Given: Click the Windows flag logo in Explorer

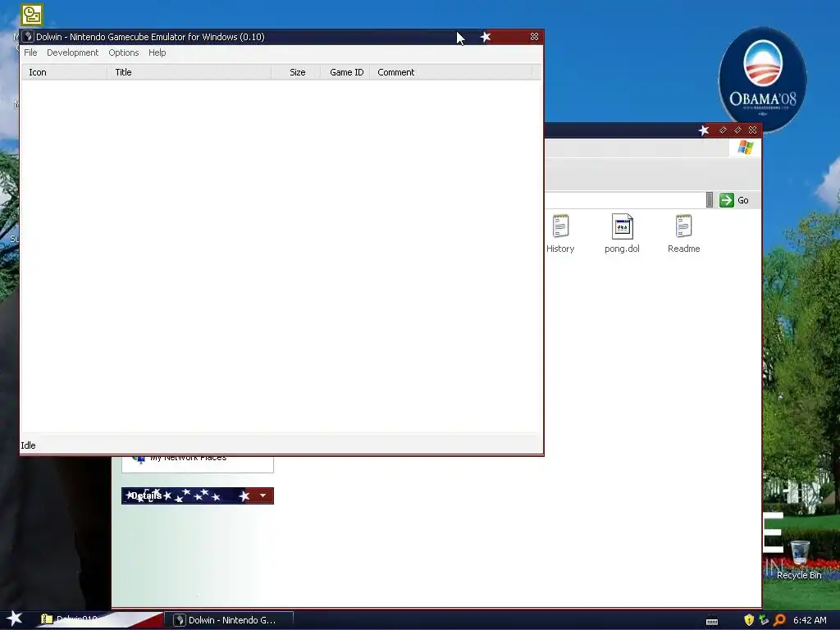Looking at the screenshot, I should coord(745,148).
